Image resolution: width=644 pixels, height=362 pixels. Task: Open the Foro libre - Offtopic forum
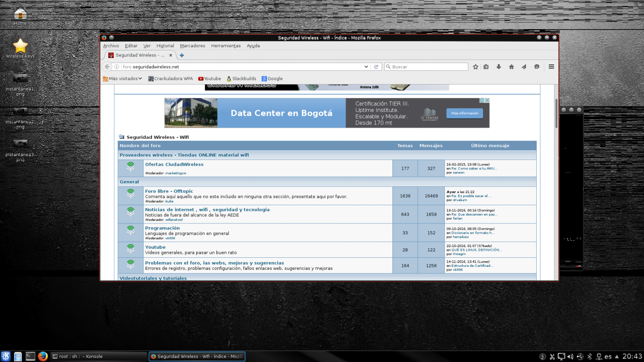169,191
